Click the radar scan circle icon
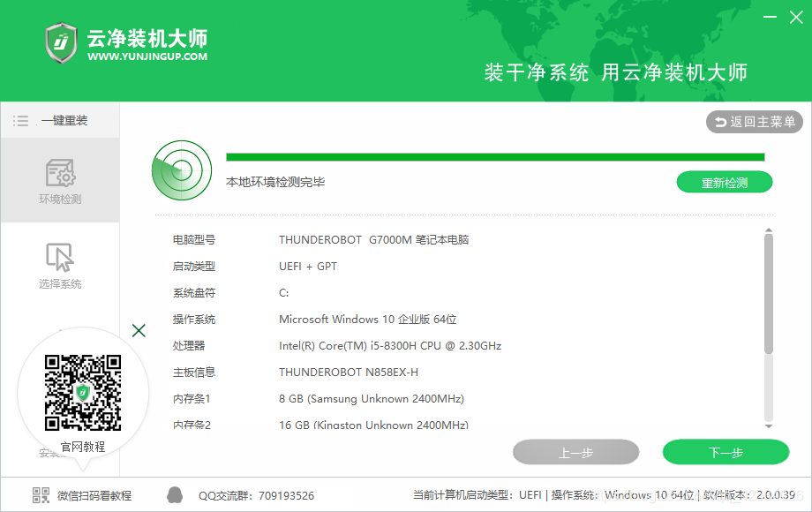Screen dimensions: 812x512 coord(182,170)
